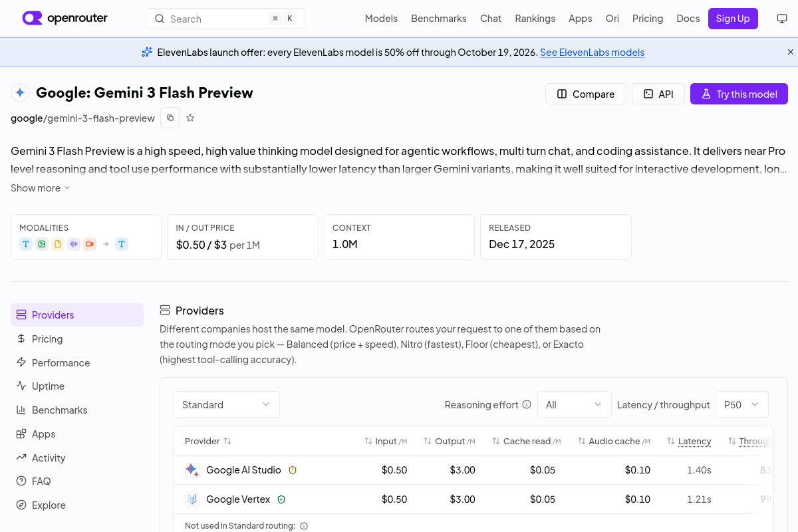Sort the table by Latency column
This screenshot has width=798, height=532.
click(689, 441)
